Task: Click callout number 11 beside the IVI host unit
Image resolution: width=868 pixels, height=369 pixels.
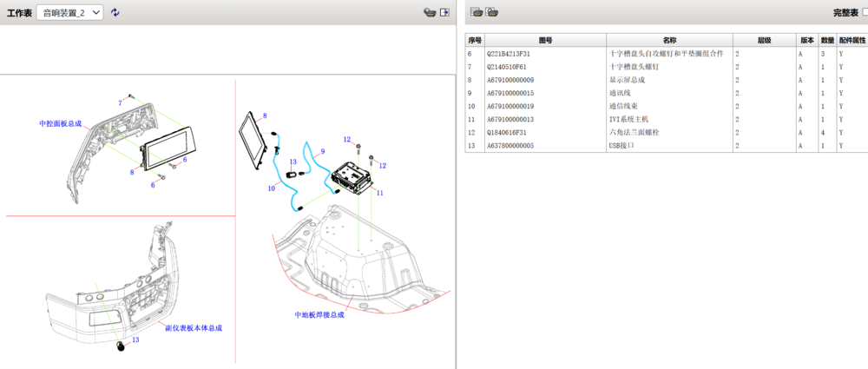Action: (x=380, y=193)
